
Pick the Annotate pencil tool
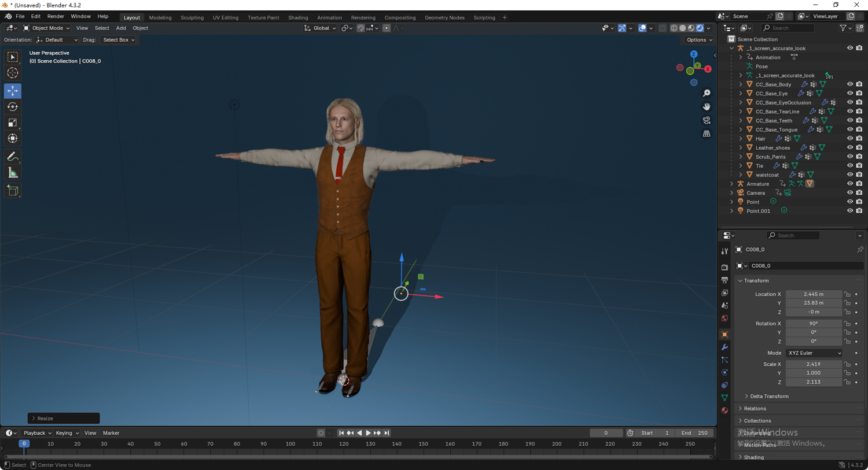pos(13,157)
